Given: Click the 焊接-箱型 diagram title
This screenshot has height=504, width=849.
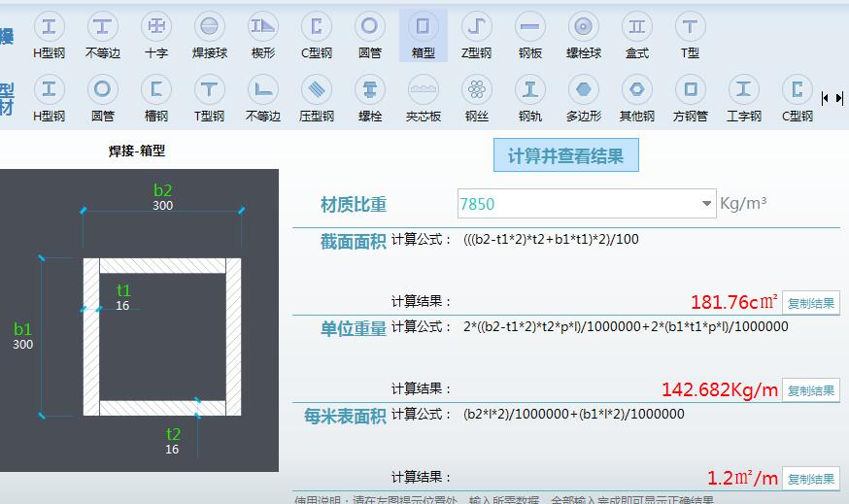Looking at the screenshot, I should pos(136,151).
